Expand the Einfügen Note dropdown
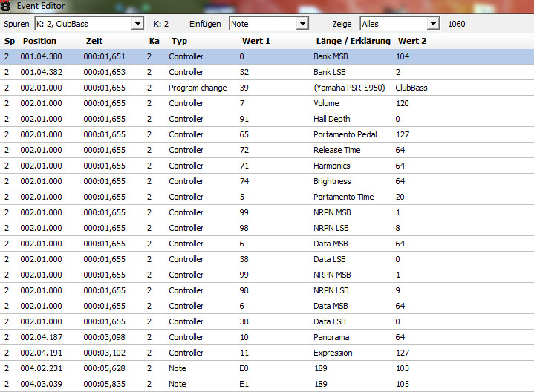This screenshot has height=392, width=534. 302,24
